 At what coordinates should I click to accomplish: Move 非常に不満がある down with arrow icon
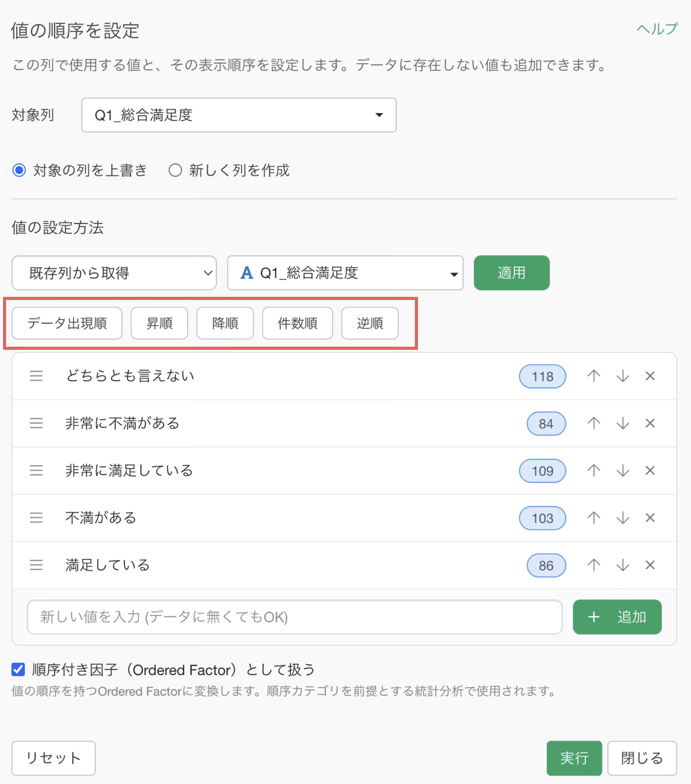point(623,423)
